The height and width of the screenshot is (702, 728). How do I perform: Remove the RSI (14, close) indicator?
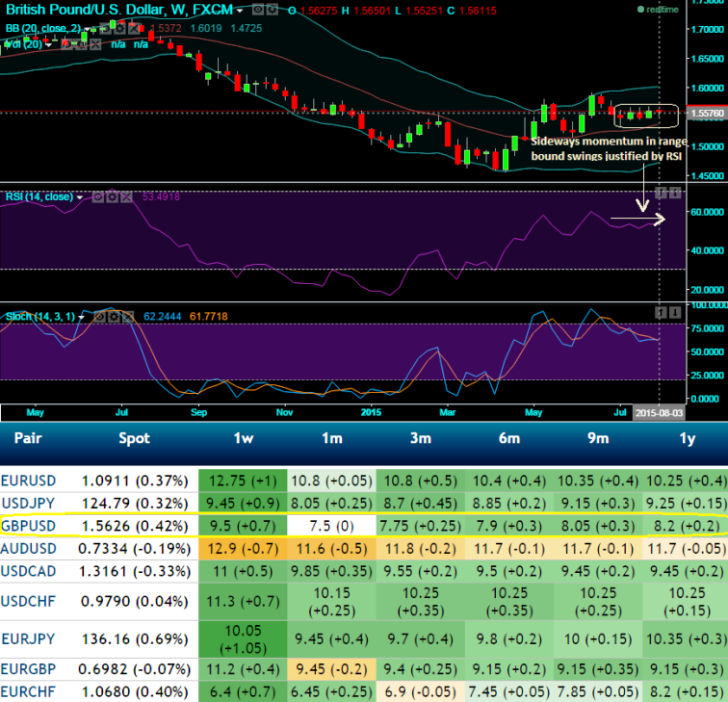(126, 196)
